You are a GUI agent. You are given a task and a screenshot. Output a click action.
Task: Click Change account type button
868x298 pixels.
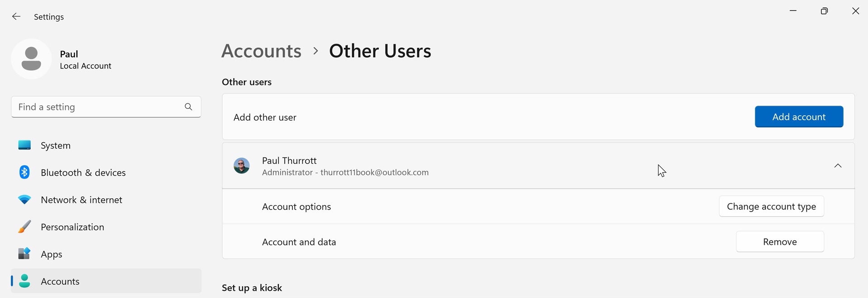click(771, 206)
